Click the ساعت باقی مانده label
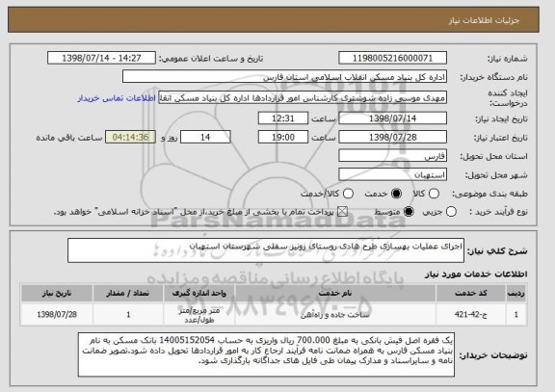This screenshot has height=392, width=555. tap(69, 138)
